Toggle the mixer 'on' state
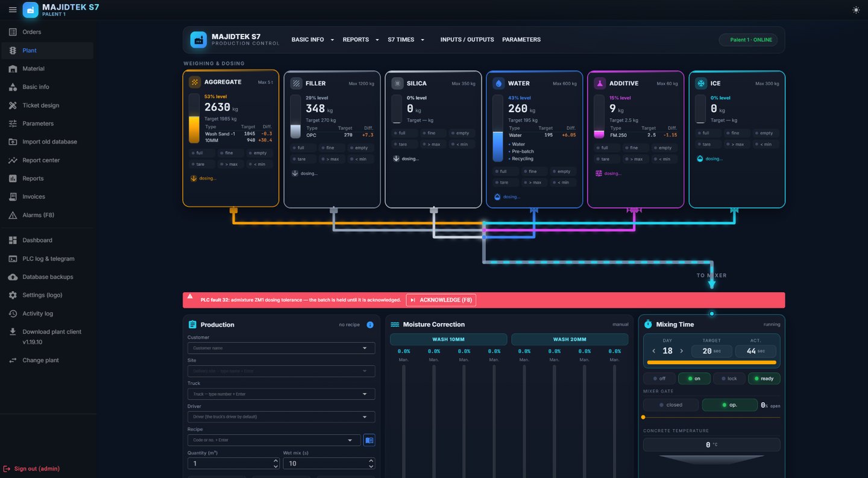Image resolution: width=868 pixels, height=478 pixels. (x=694, y=379)
